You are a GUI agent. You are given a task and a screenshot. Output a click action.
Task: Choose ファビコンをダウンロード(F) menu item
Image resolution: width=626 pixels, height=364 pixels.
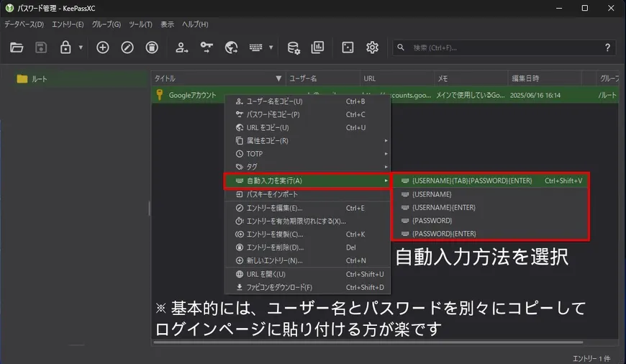click(x=307, y=287)
